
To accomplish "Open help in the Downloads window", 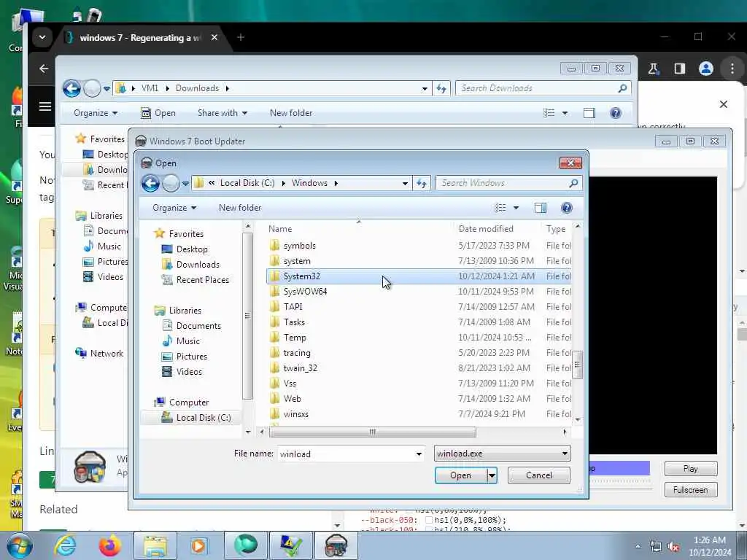I will coord(615,113).
